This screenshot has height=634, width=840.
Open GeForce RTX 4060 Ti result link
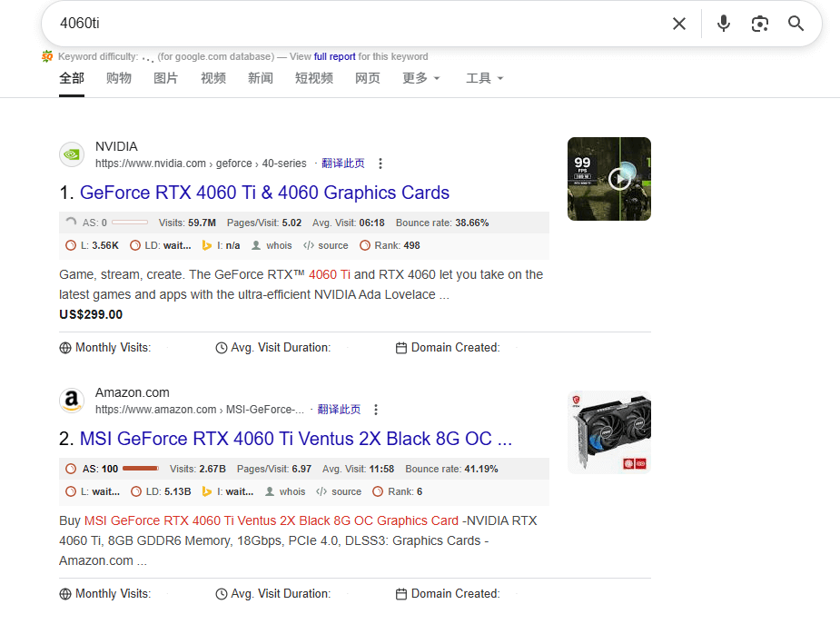(x=264, y=193)
